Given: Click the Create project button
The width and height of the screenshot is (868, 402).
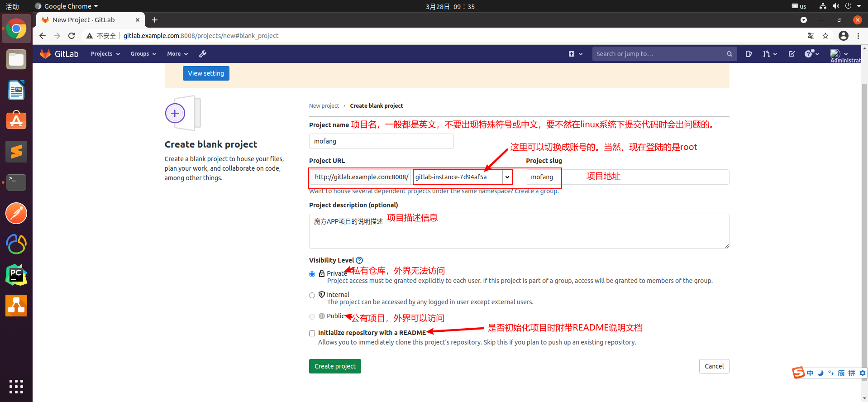Looking at the screenshot, I should 335,366.
